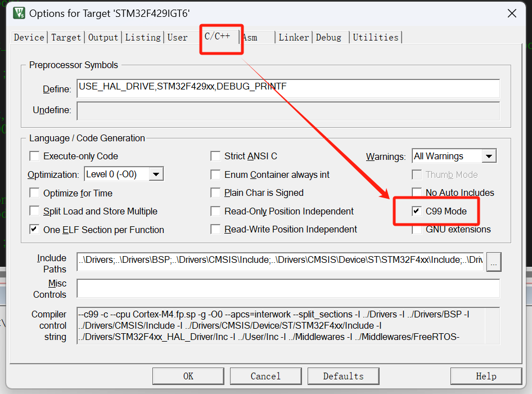Select the Target tab
Screen dimensions: 532x394
point(66,38)
